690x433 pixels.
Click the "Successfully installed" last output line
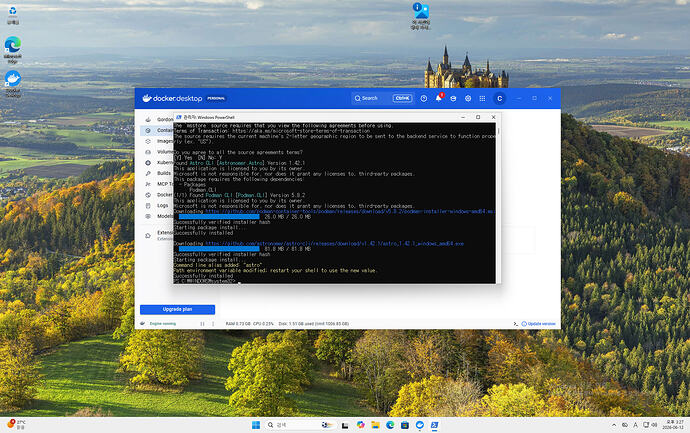[203, 276]
